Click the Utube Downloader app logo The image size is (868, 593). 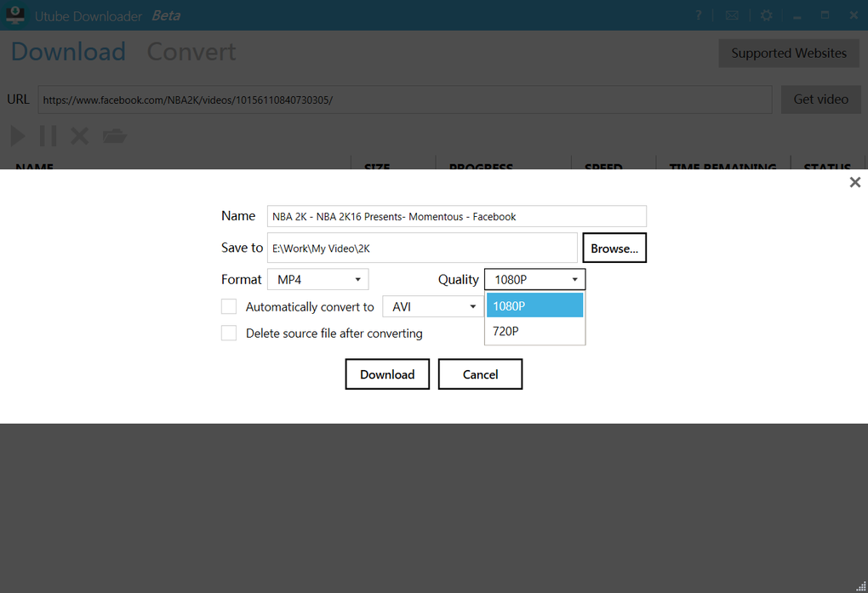pyautogui.click(x=15, y=15)
